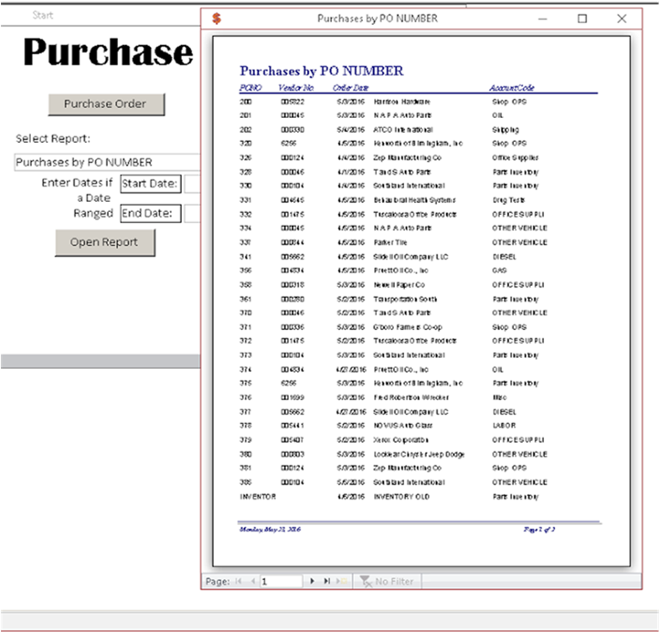Image resolution: width=660 pixels, height=644 pixels.
Task: Focus the End Date input field
Action: (192, 214)
